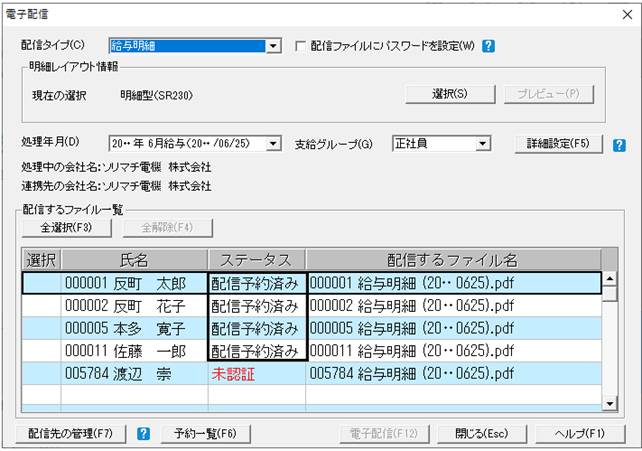Click 閉じる(Esc) button
Image resolution: width=642 pixels, height=451 pixels.
(x=482, y=433)
